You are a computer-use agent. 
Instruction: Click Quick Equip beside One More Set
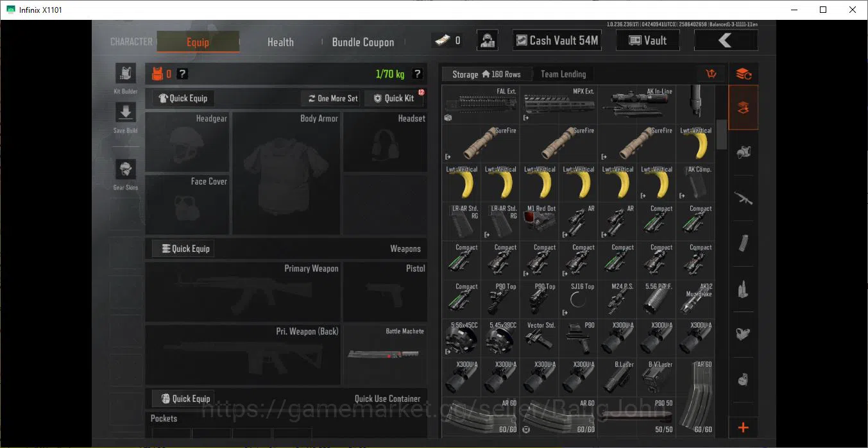[183, 98]
